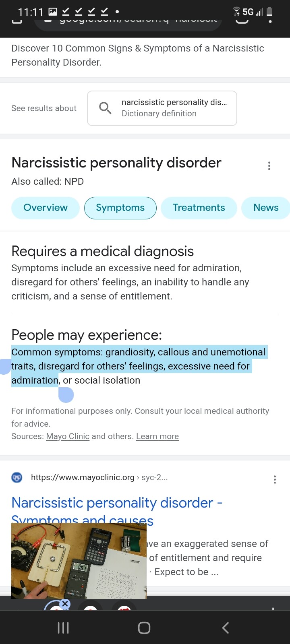Viewport: 290px width, 644px height.
Task: Grab the right text selection handle
Action: (x=66, y=395)
